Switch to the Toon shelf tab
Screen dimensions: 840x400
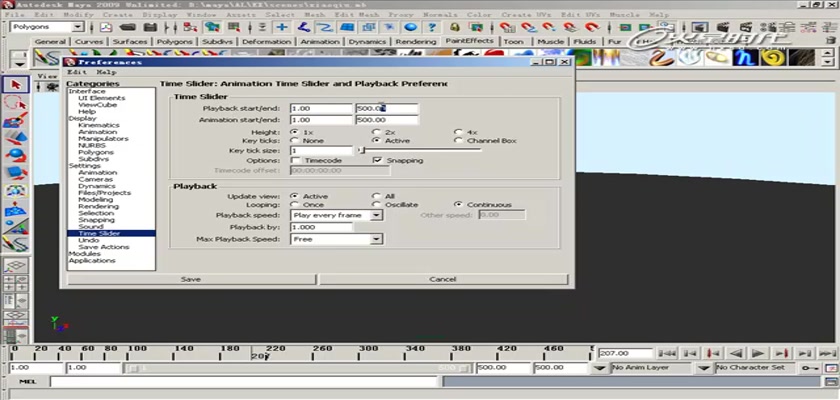pos(513,42)
